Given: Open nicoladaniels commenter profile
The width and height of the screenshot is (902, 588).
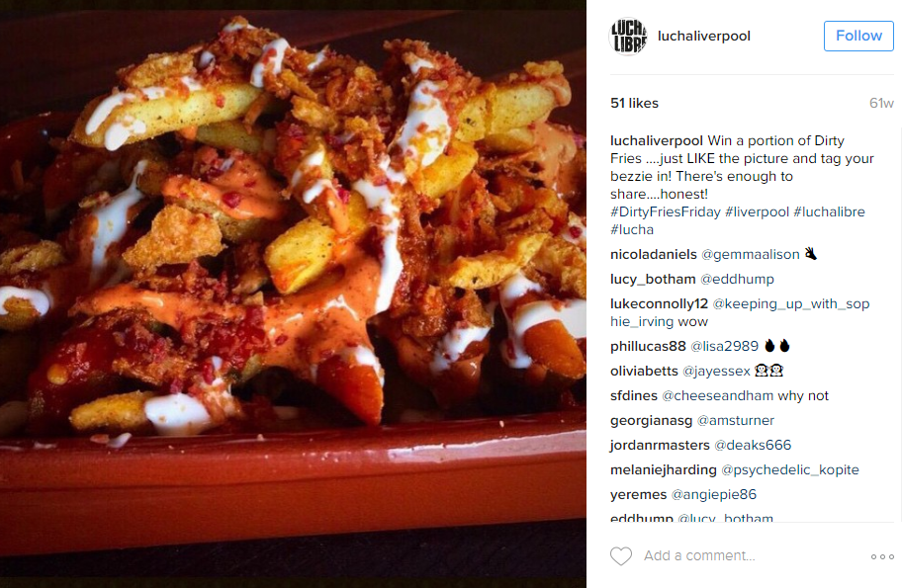Looking at the screenshot, I should point(654,254).
